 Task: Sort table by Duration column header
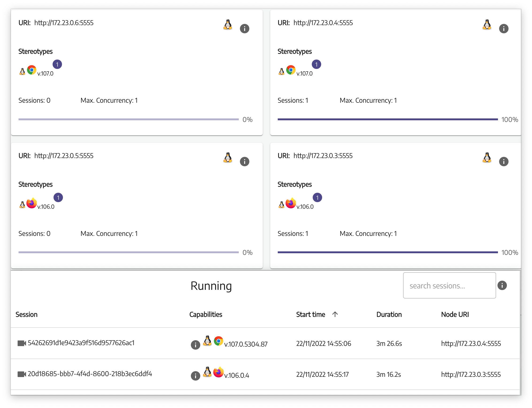coord(389,314)
